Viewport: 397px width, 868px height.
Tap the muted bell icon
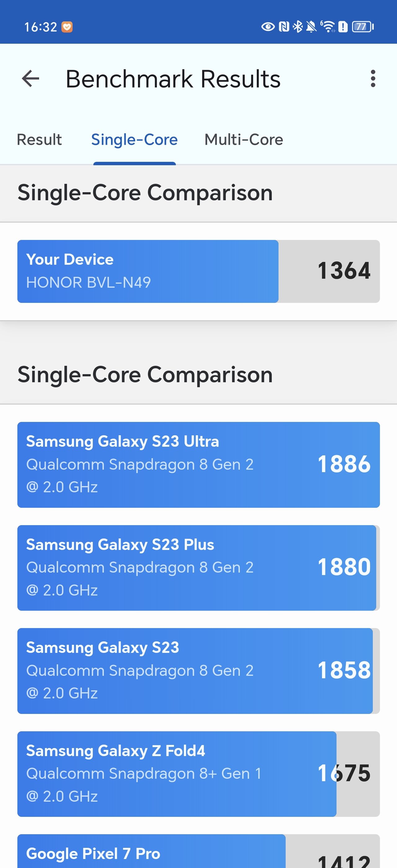(x=311, y=27)
